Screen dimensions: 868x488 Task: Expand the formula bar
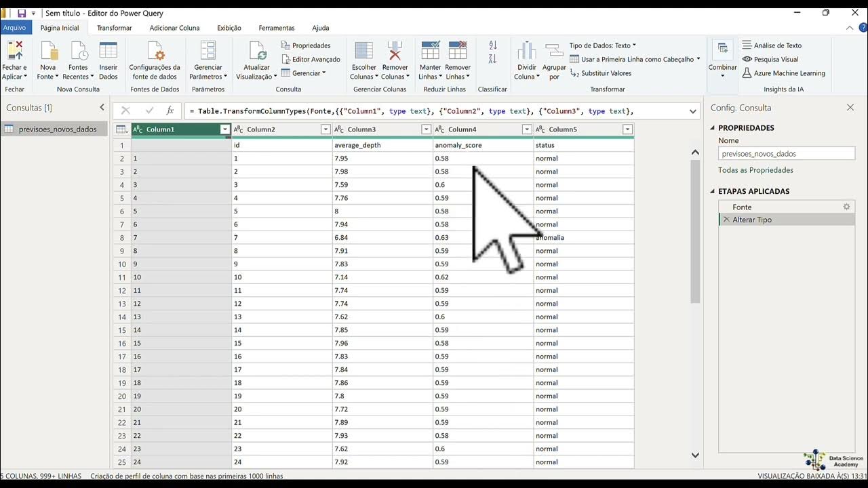(693, 111)
